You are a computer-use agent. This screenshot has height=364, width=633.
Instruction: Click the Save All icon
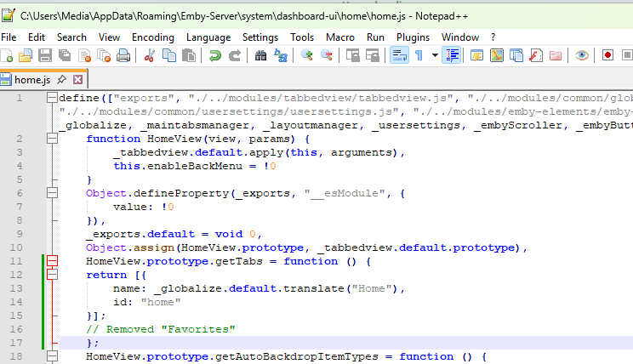coord(64,55)
